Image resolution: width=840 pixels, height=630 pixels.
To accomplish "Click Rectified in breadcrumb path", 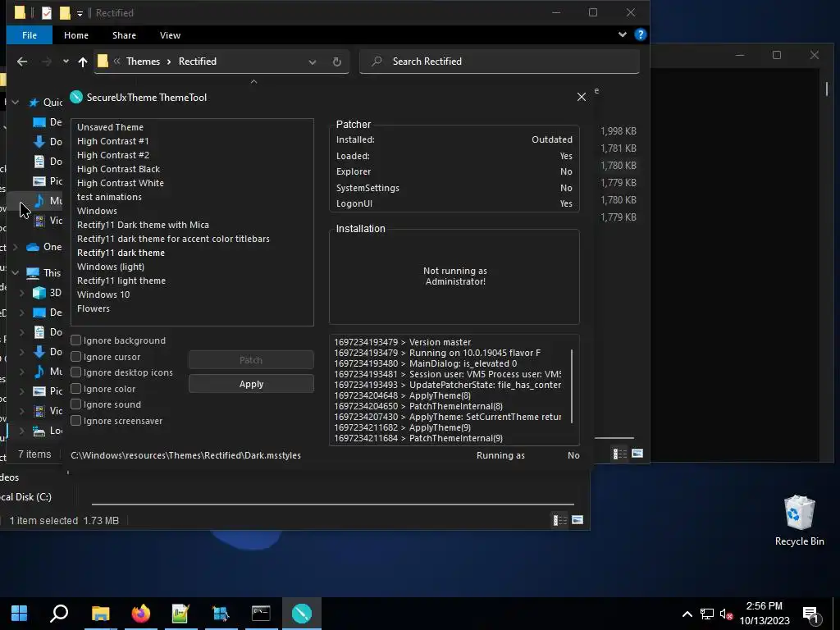I will click(198, 61).
